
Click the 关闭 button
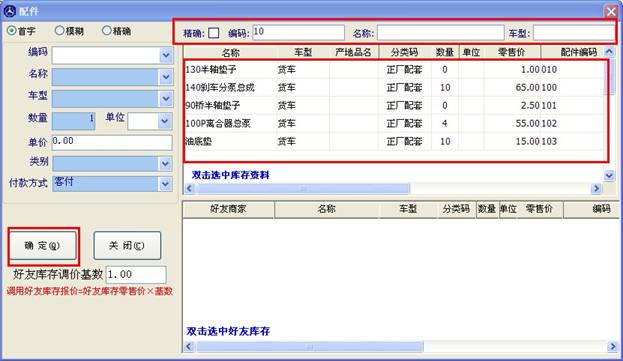tap(127, 246)
